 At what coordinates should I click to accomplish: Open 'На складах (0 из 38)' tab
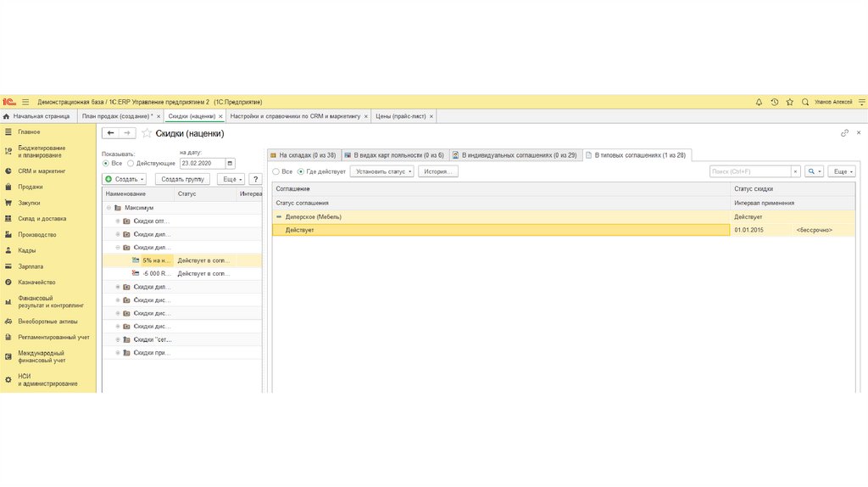[303, 155]
